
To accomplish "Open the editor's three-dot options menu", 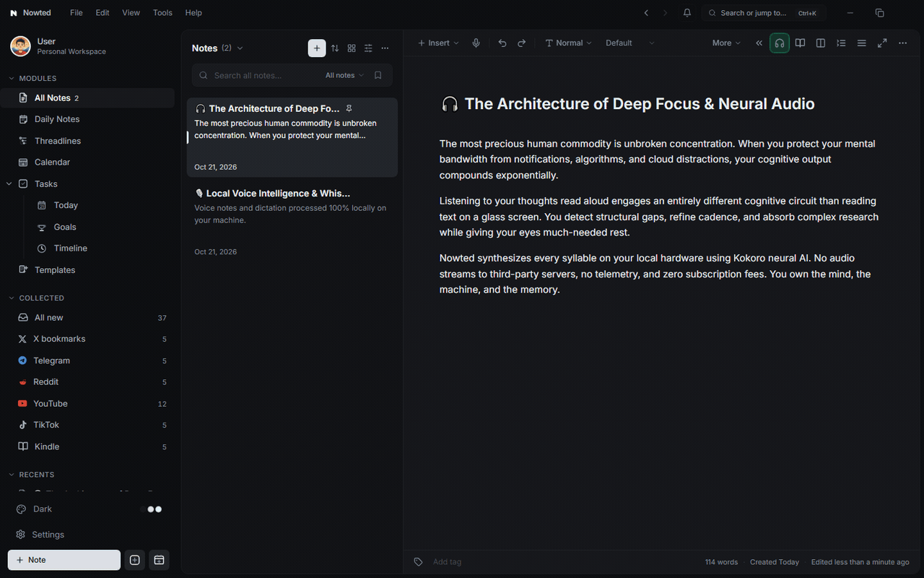I will point(902,43).
